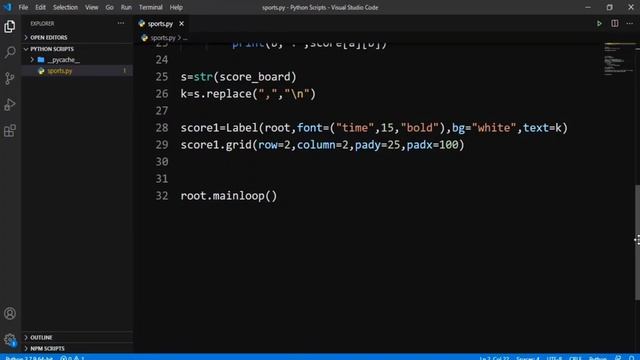The width and height of the screenshot is (640, 360).
Task: Open the Accounts menu icon
Action: tap(10, 313)
